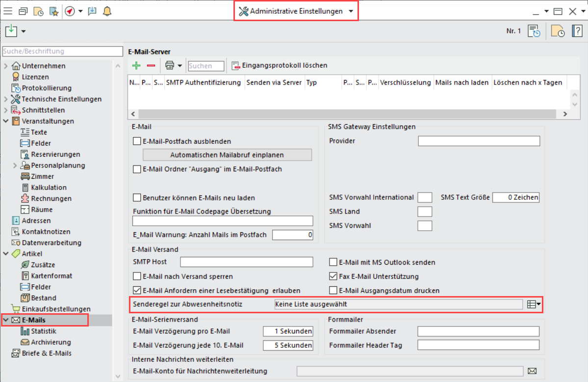Toggle E-Mail mit MS Outlook senden

[333, 262]
